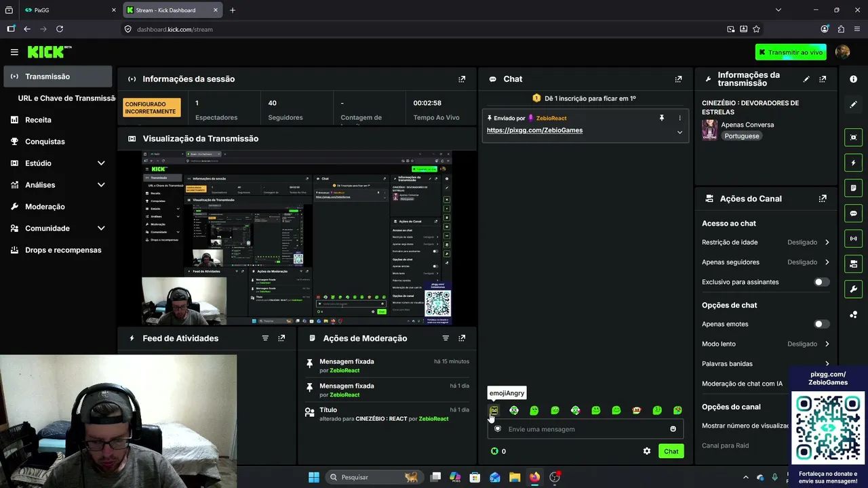Open Restrição de idade options
The height and width of the screenshot is (488, 868).
click(766, 242)
